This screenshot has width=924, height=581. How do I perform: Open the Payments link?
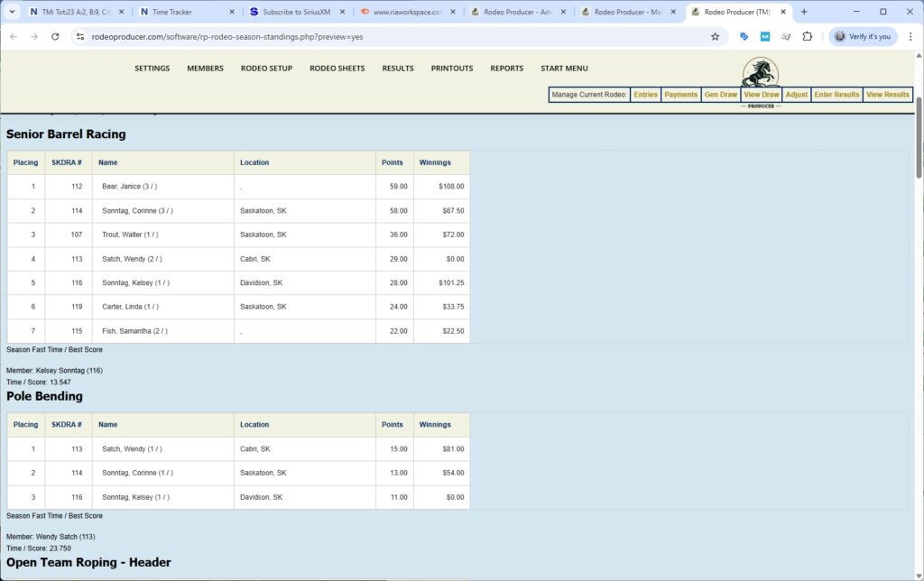[680, 95]
